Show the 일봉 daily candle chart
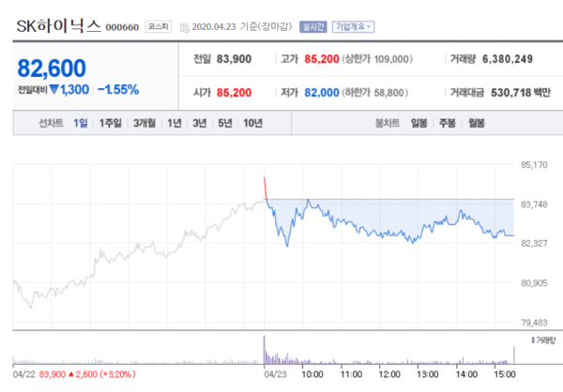The image size is (563, 392). (x=419, y=123)
